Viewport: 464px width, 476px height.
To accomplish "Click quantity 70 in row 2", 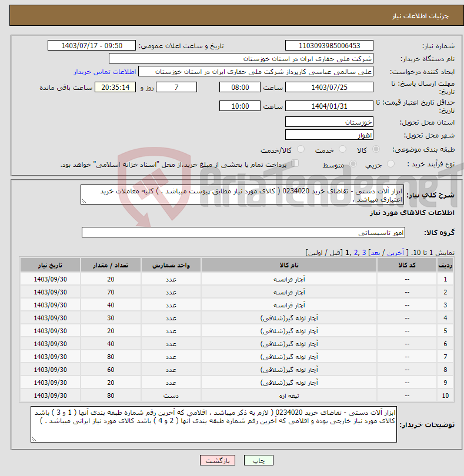I will (111, 292).
